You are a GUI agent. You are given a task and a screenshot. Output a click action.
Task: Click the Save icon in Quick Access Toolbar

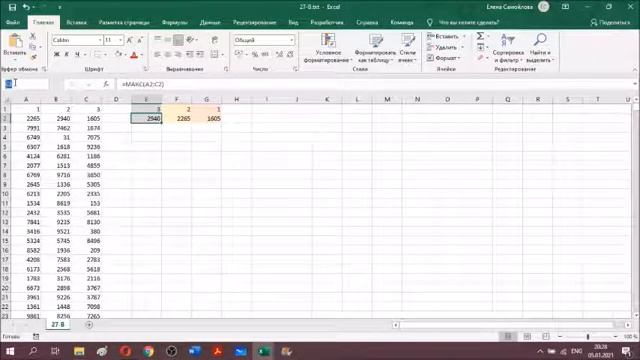point(12,7)
